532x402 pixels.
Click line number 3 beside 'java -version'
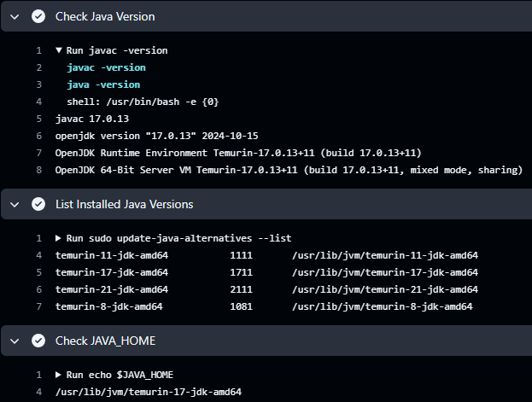coord(38,84)
